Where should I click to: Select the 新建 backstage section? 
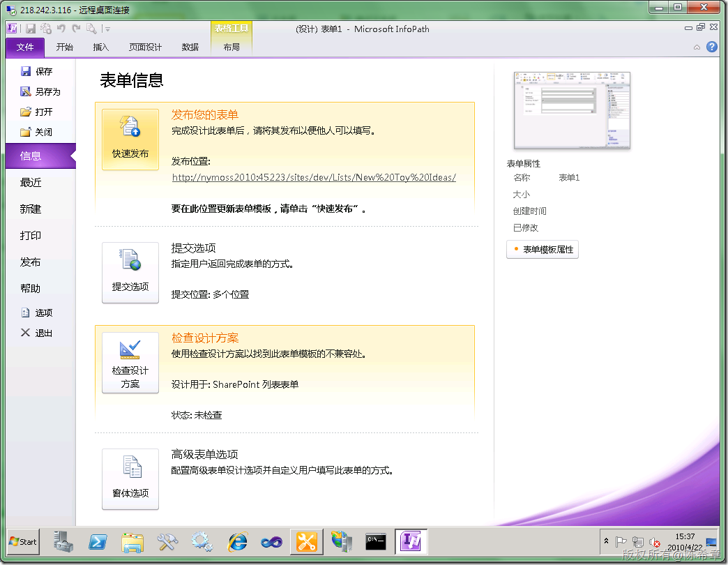(x=31, y=209)
